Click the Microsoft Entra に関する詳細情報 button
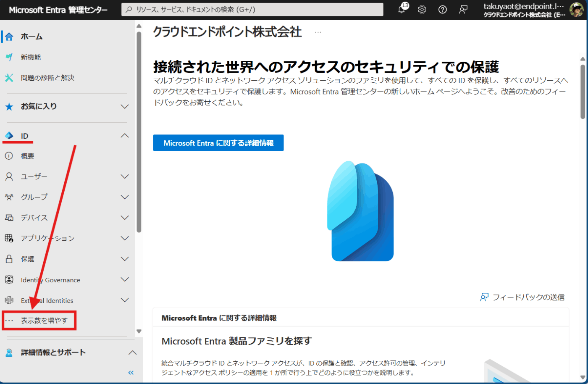This screenshot has width=588, height=384. 218,142
